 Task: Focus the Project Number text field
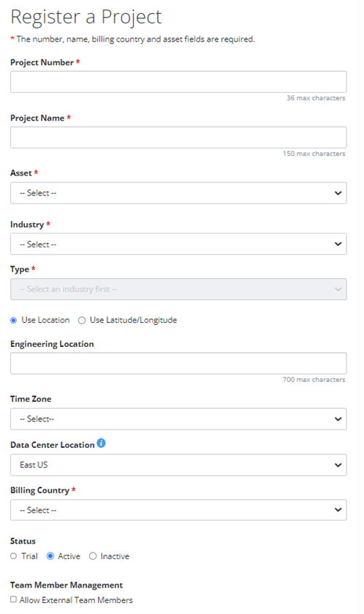coord(178,82)
